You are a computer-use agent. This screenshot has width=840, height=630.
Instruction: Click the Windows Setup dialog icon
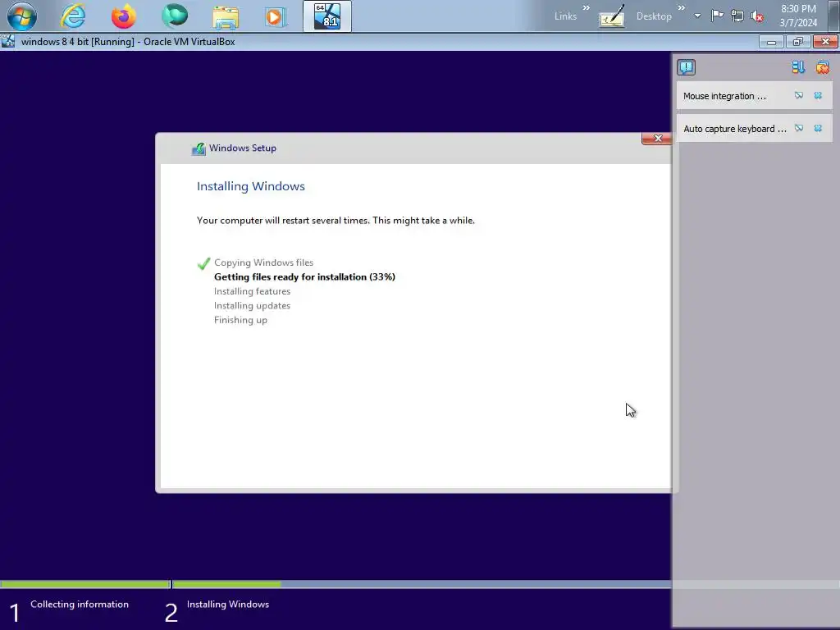199,148
